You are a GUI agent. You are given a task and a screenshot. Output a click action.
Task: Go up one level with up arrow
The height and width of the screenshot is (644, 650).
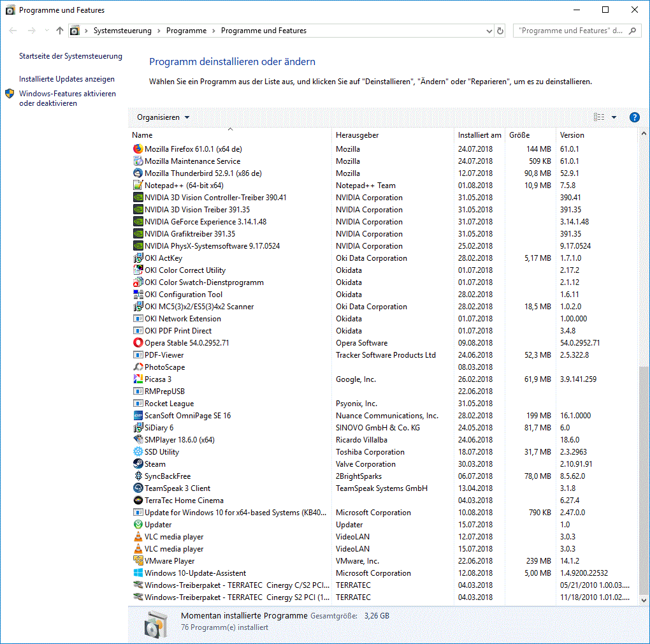pyautogui.click(x=60, y=31)
